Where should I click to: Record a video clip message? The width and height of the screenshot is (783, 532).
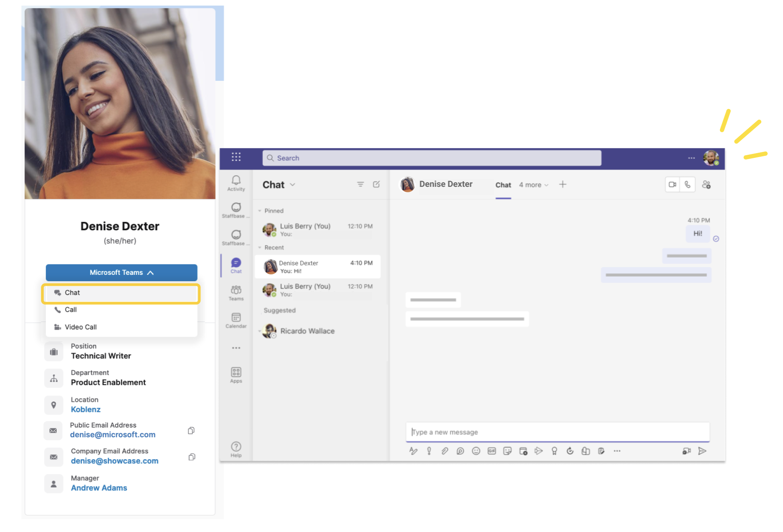687,451
